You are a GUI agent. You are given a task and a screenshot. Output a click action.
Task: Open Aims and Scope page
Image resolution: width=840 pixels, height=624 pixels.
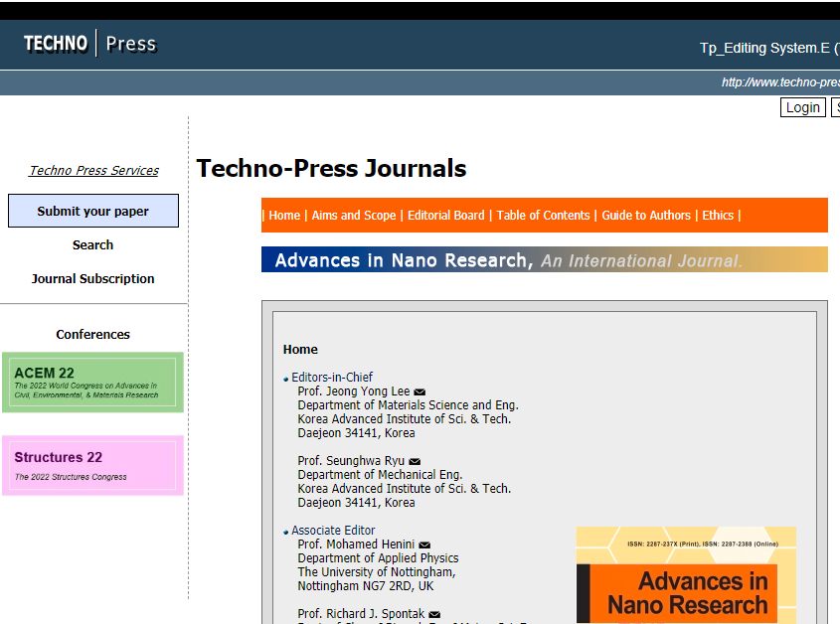click(x=353, y=216)
